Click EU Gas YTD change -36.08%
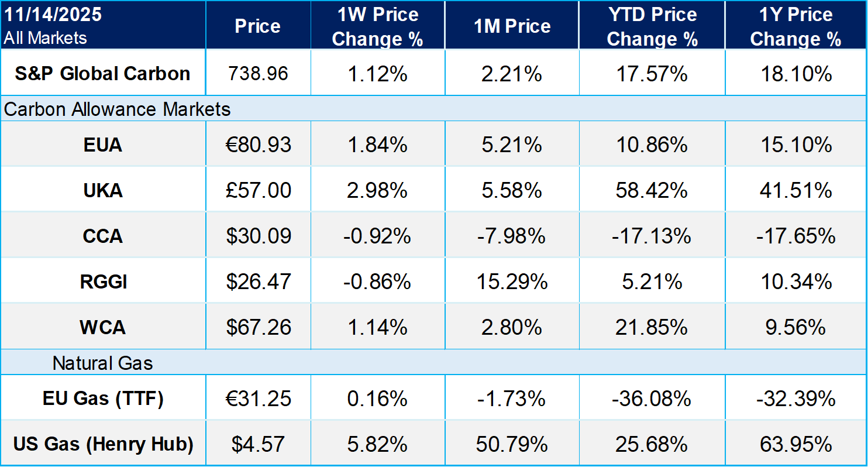The height and width of the screenshot is (467, 868). pos(652,399)
